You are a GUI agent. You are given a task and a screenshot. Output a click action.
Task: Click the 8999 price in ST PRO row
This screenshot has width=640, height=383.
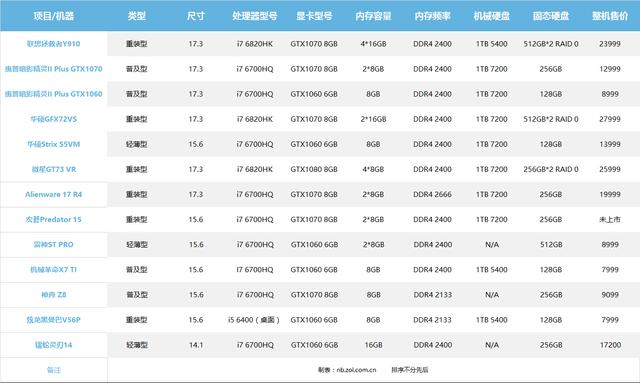pyautogui.click(x=610, y=245)
